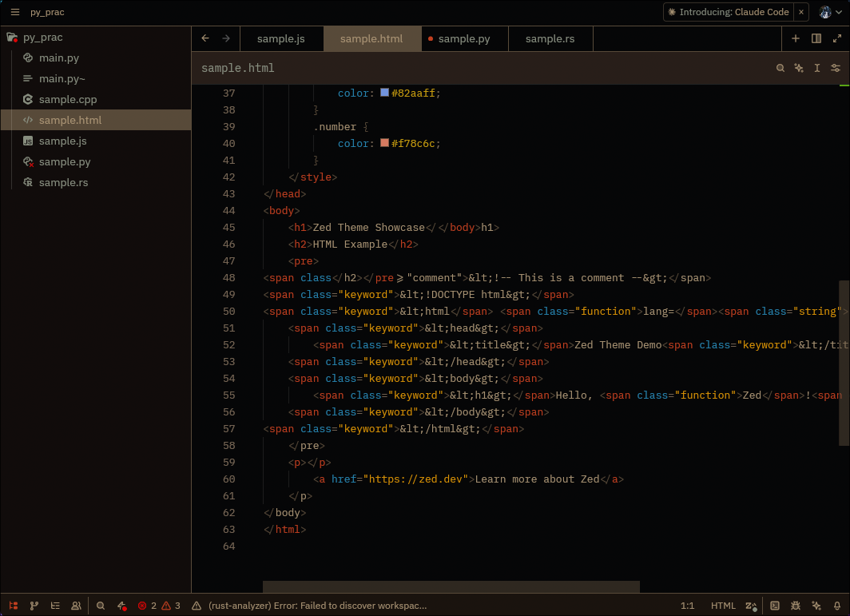Open sample.js from the file tree
850x616 pixels.
[x=95, y=141]
